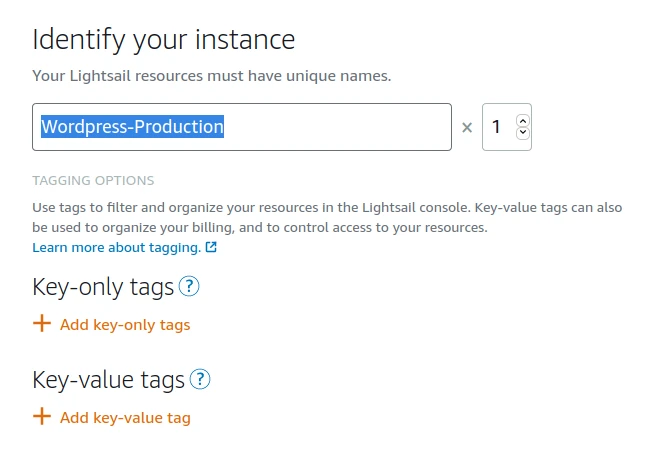Increase instance quantity with up arrow

tap(522, 121)
